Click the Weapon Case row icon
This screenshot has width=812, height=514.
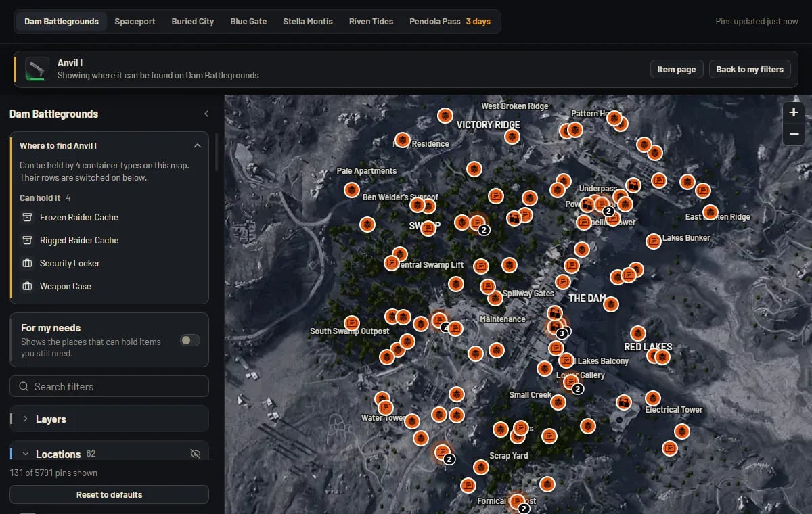[x=27, y=286]
